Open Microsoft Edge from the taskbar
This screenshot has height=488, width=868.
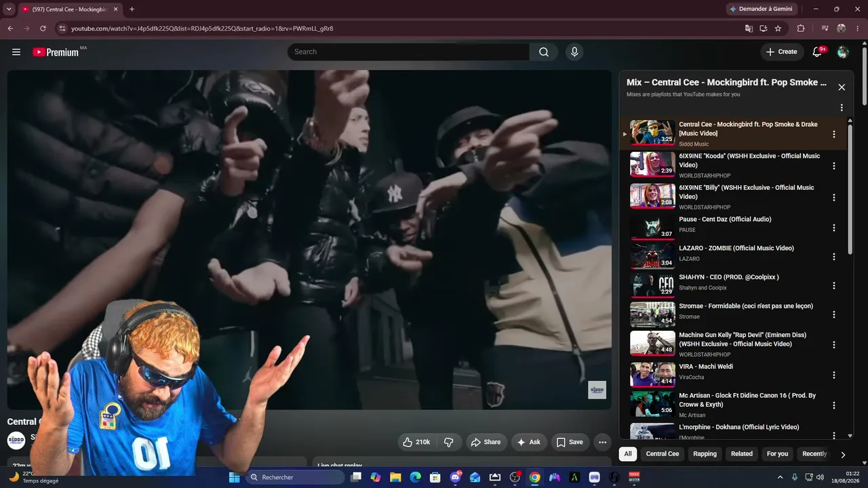click(x=415, y=477)
